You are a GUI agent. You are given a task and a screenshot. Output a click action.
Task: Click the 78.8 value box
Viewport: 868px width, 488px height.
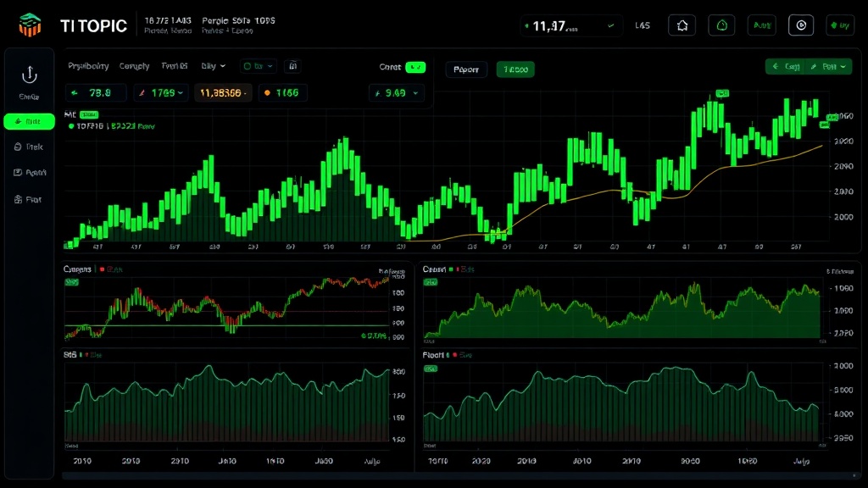(x=96, y=93)
